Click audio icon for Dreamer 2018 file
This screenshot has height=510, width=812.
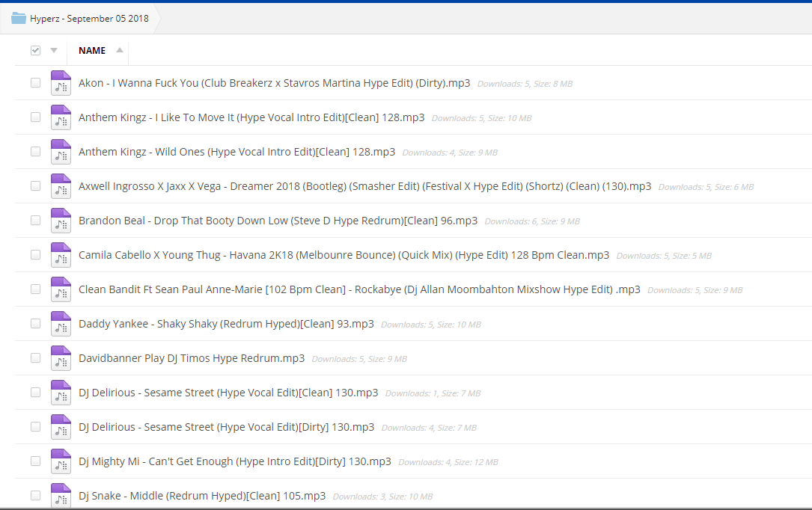coord(61,186)
